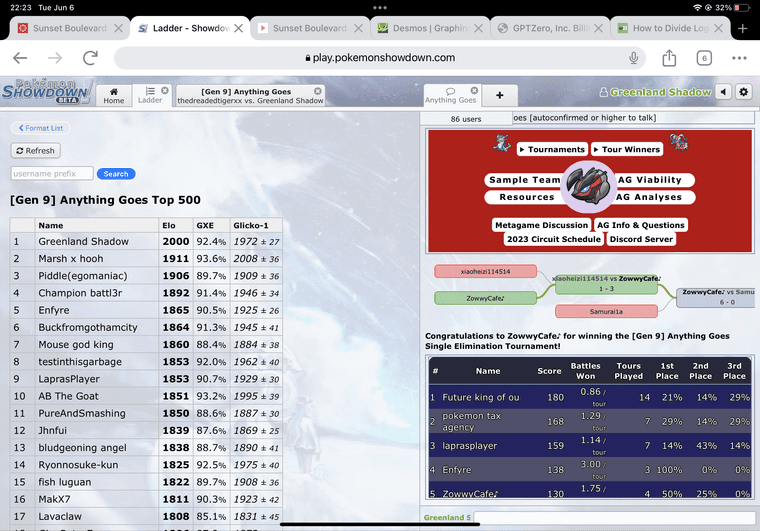Open the plus tab to join rooms
760x531 pixels.
[x=500, y=96]
